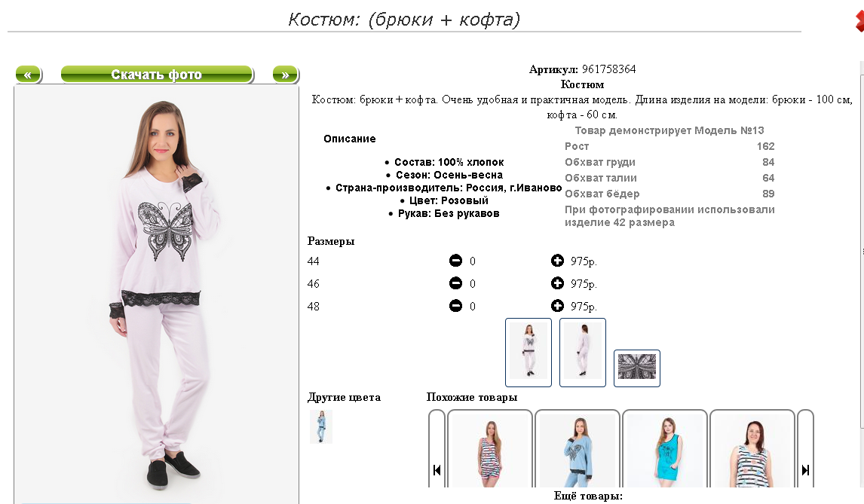
Task: Open similar blue butterfly suit product
Action: 578,448
